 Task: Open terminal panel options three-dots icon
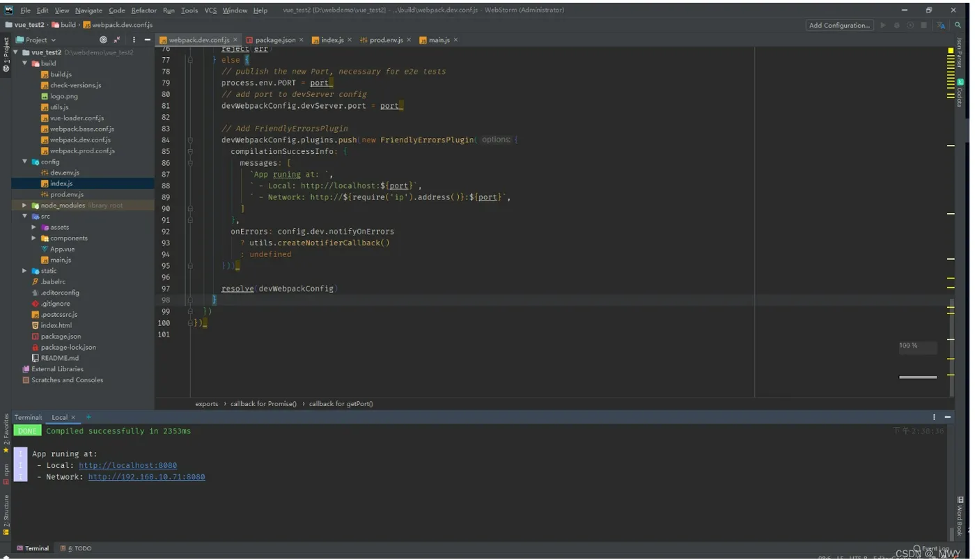pyautogui.click(x=934, y=417)
